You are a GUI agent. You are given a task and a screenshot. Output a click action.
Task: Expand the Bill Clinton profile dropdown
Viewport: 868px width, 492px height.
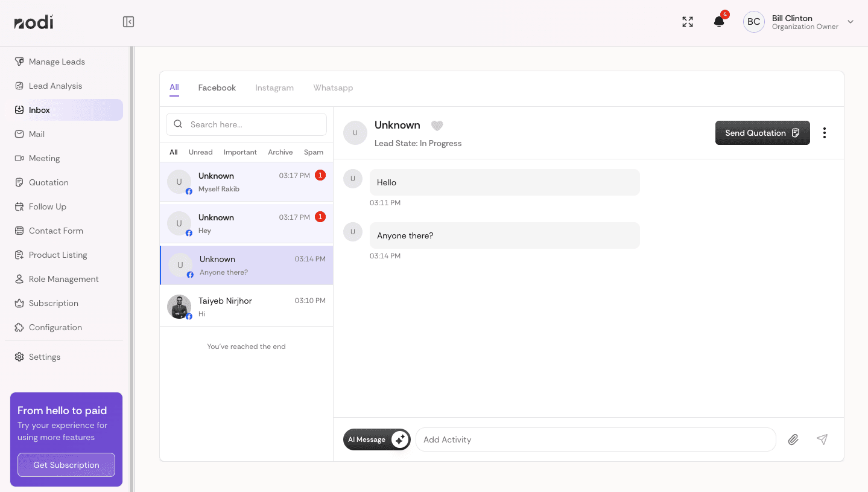850,22
